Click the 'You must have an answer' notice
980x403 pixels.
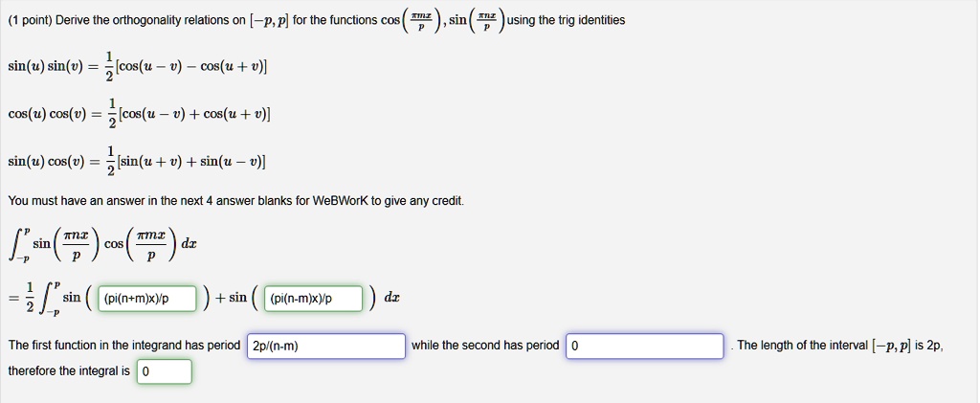coord(235,201)
